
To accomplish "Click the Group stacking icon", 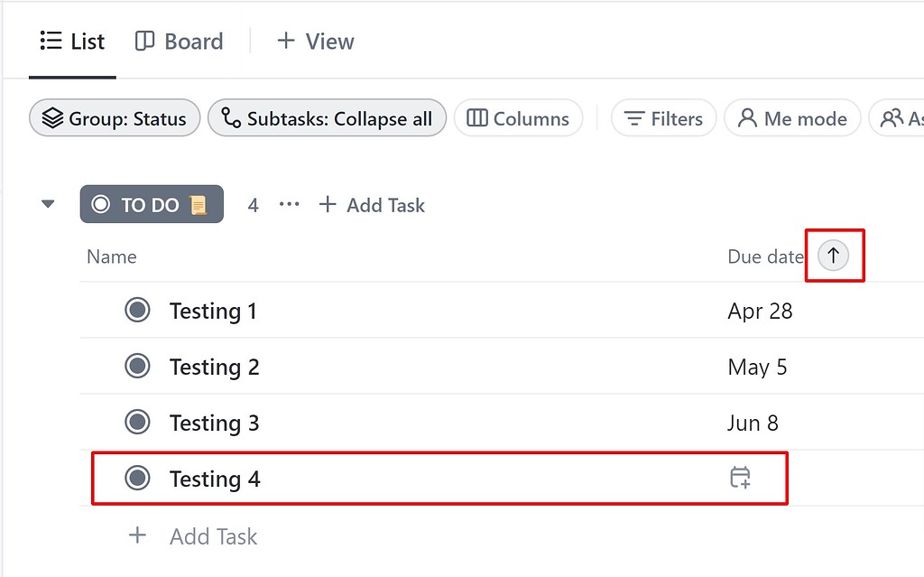I will pos(52,117).
